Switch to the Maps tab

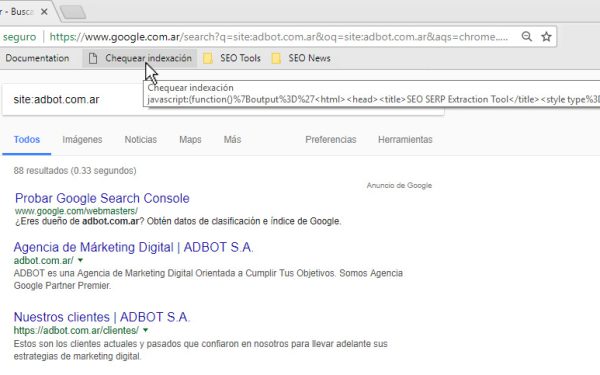pos(190,140)
